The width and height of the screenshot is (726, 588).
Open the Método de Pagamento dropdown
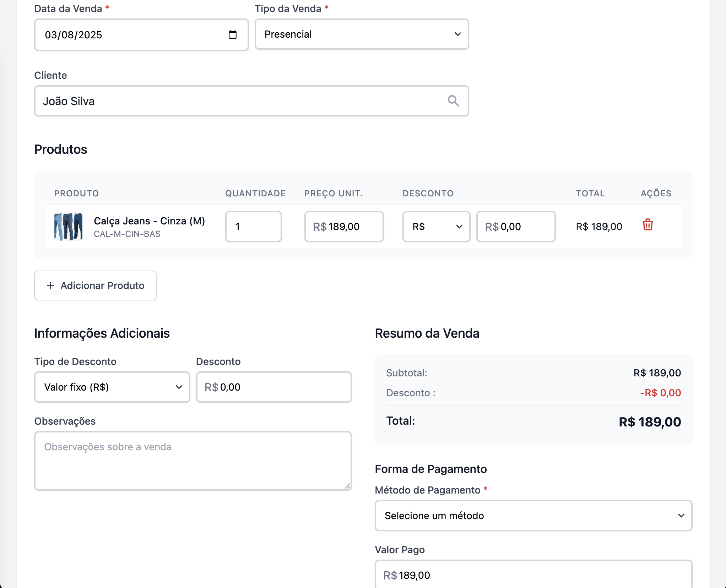click(x=533, y=516)
